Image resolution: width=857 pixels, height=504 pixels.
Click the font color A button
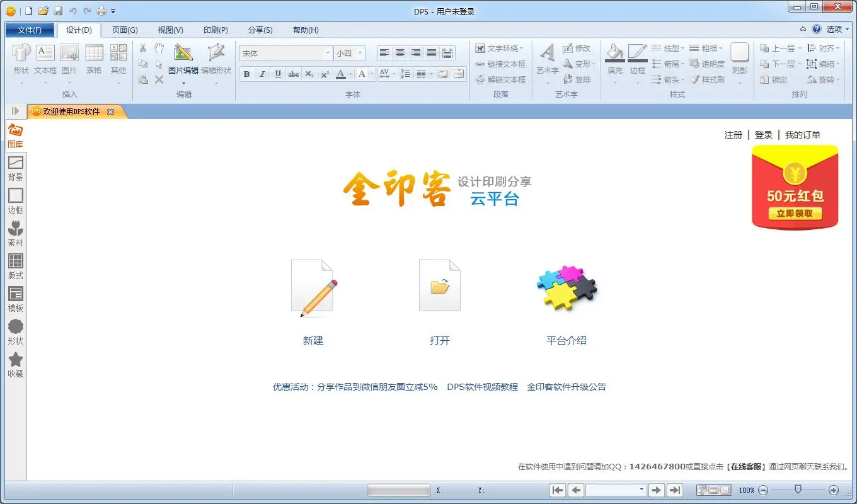tap(340, 74)
